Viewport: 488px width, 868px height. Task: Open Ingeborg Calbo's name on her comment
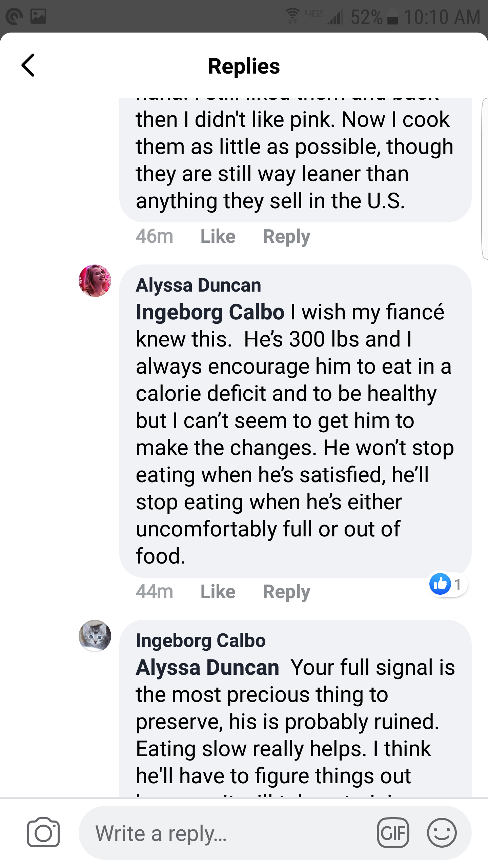(201, 640)
